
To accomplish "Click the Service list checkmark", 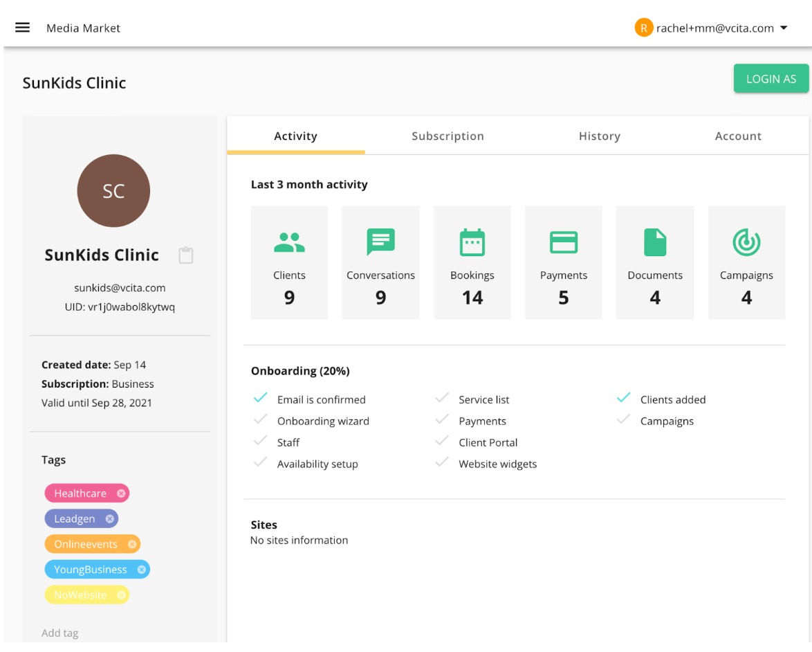I will [442, 398].
